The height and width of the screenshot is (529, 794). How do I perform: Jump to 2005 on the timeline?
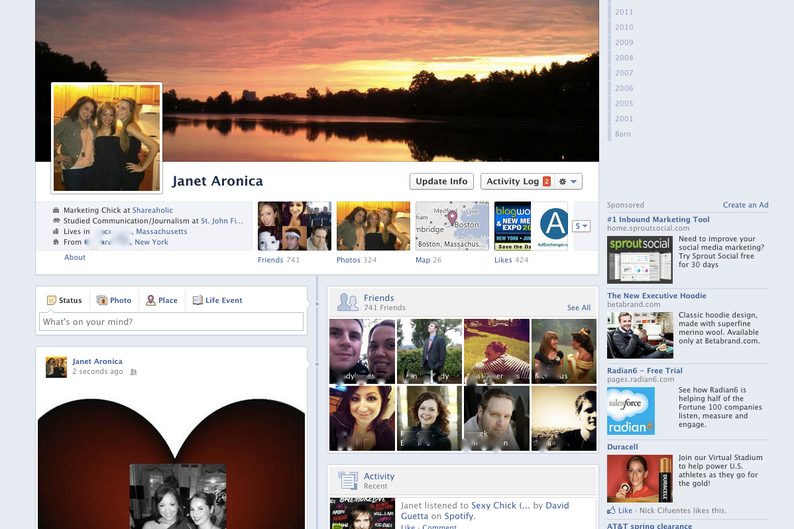[x=624, y=103]
